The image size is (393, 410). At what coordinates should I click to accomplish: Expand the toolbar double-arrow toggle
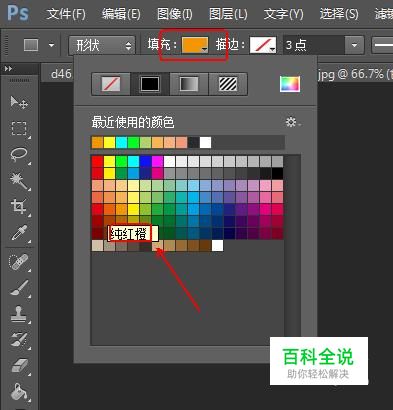click(8, 69)
